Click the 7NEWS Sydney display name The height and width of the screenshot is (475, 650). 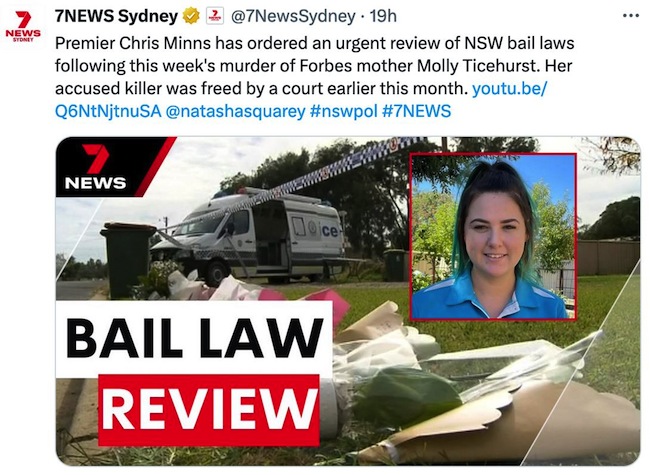[116, 16]
